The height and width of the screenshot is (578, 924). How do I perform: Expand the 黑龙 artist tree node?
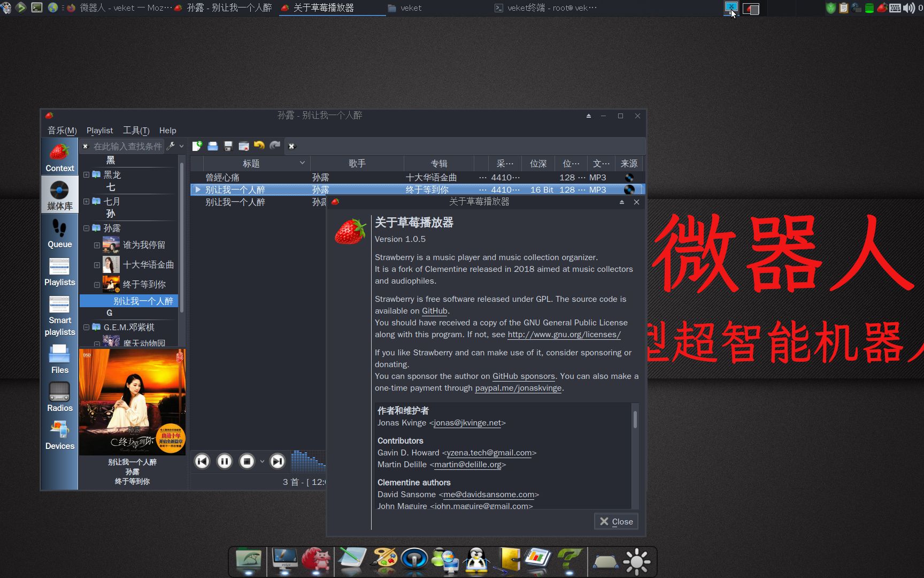(x=86, y=174)
